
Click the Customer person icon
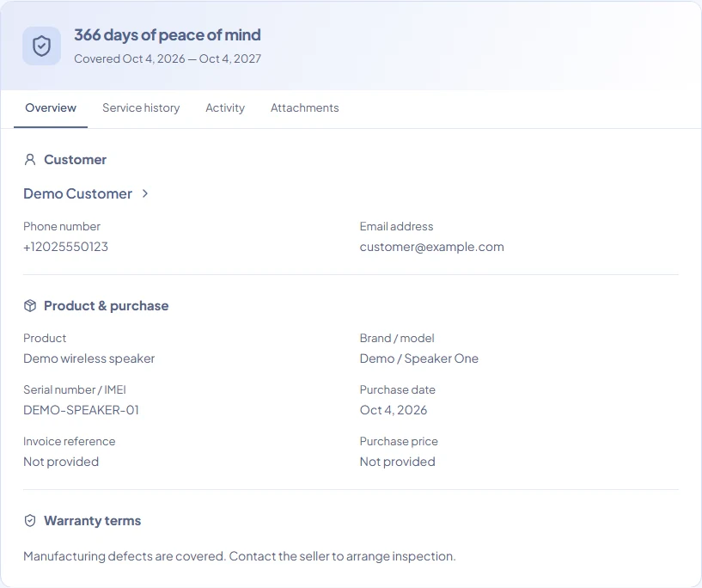(30, 160)
